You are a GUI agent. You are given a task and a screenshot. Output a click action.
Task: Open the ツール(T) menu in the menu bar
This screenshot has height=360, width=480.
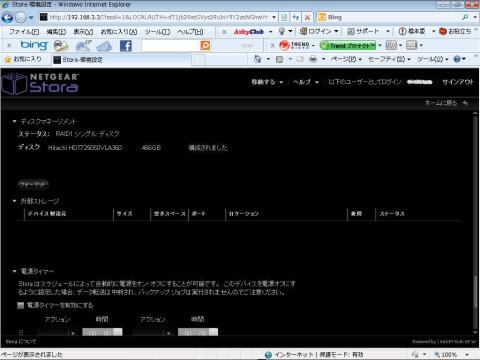[x=157, y=32]
